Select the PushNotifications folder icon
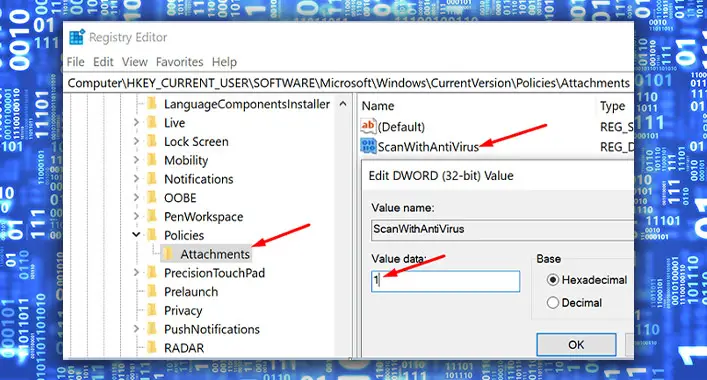This screenshot has width=707, height=380. click(x=152, y=329)
